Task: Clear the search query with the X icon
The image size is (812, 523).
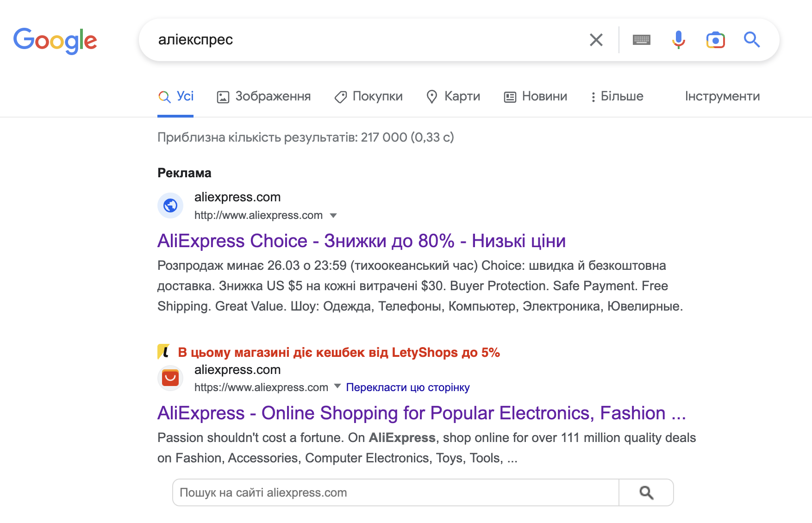Action: coord(596,40)
